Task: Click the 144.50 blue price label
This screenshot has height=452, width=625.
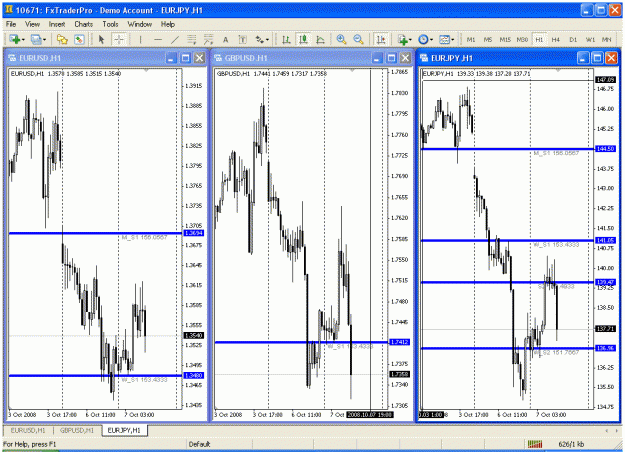Action: point(605,149)
